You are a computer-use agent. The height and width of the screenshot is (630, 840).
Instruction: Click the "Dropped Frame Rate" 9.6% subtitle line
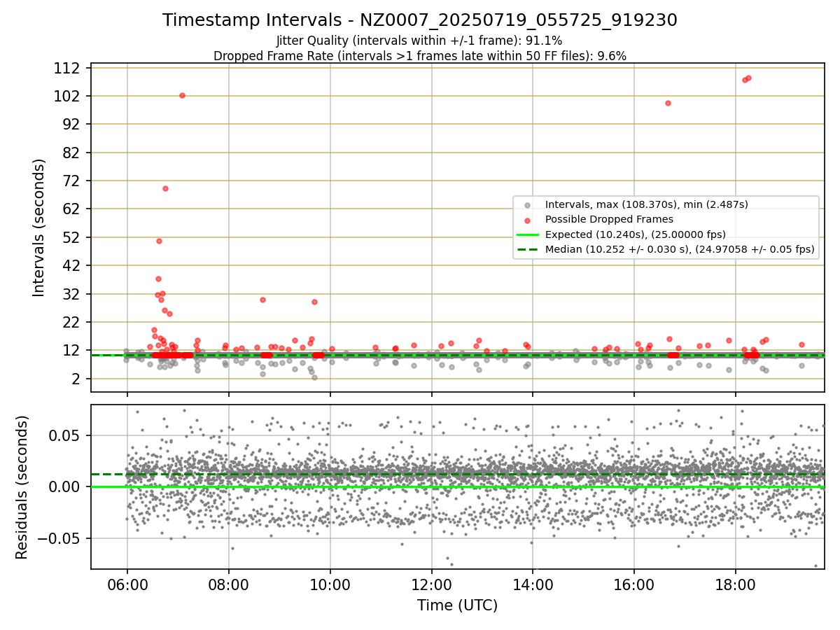420,56
